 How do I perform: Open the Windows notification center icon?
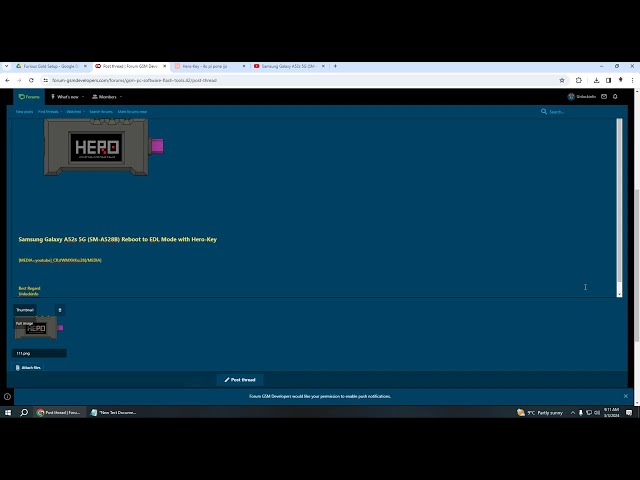(629, 413)
